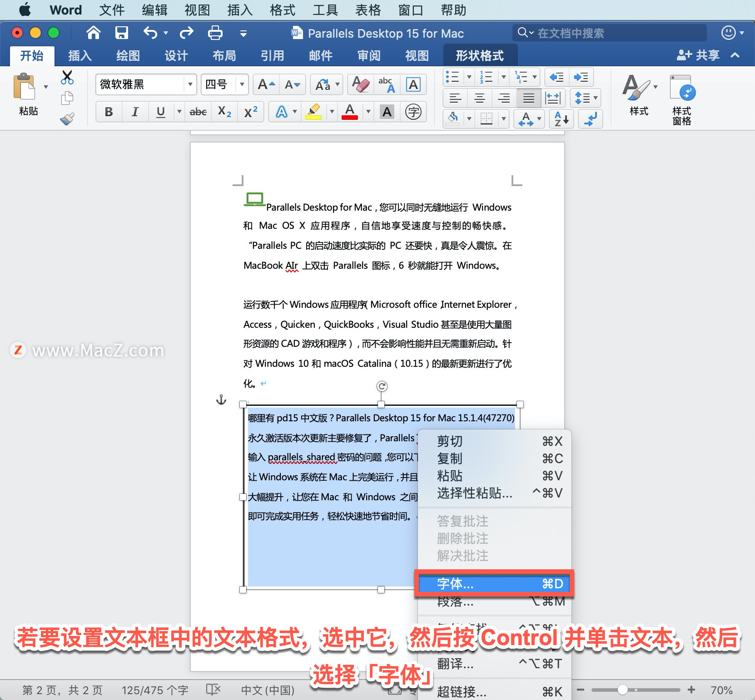
Task: Open the Styles pane (样式窗格)
Action: coord(681,100)
